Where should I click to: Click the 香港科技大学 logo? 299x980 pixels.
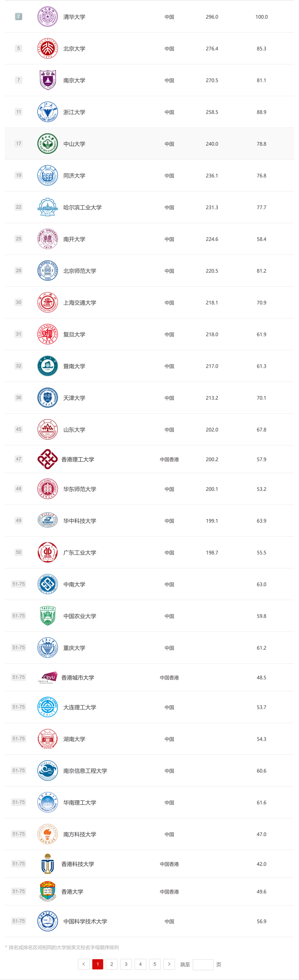[x=48, y=864]
